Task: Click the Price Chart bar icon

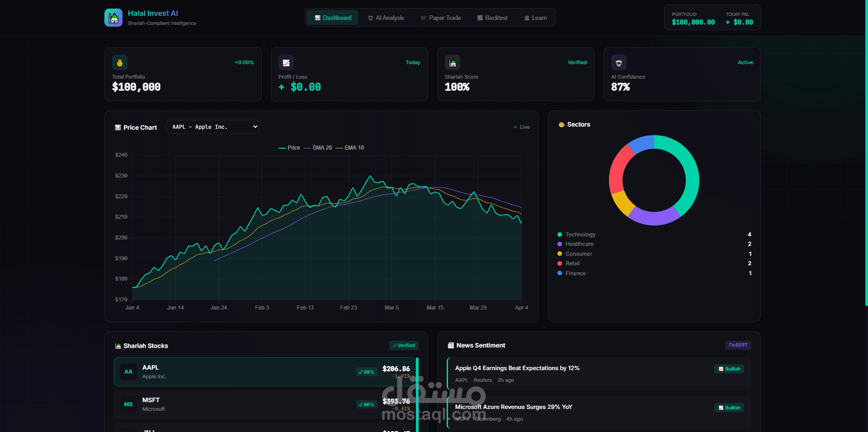Action: pos(118,127)
